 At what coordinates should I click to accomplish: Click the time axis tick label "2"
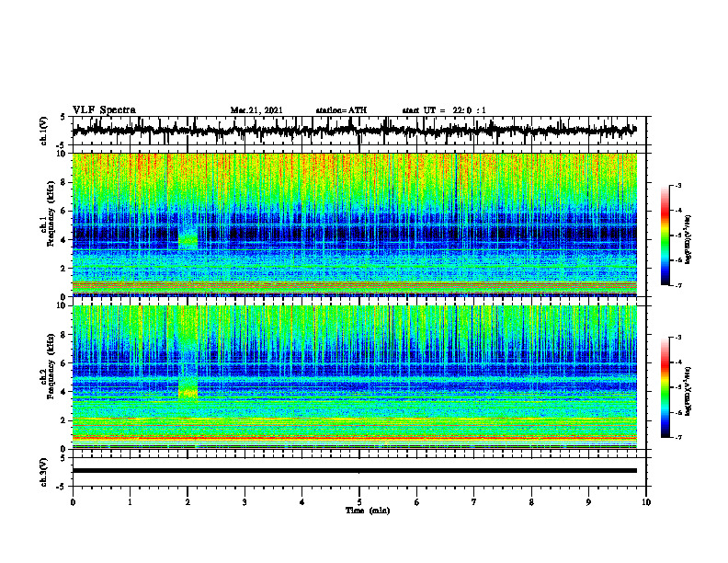click(x=188, y=502)
